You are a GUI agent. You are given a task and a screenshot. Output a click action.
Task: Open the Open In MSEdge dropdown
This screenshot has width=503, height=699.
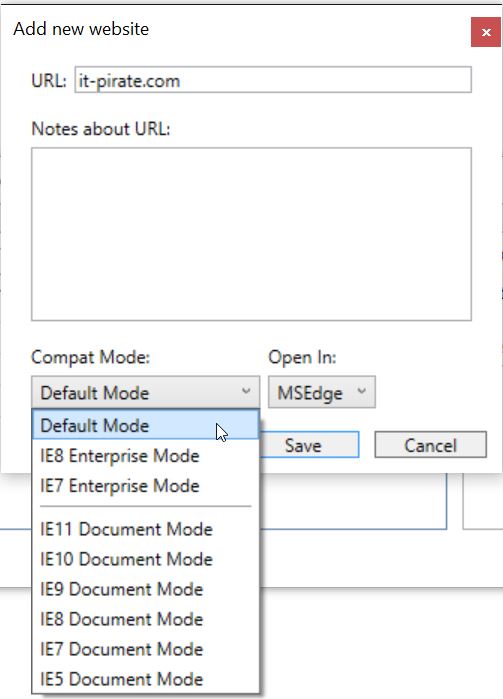[322, 392]
